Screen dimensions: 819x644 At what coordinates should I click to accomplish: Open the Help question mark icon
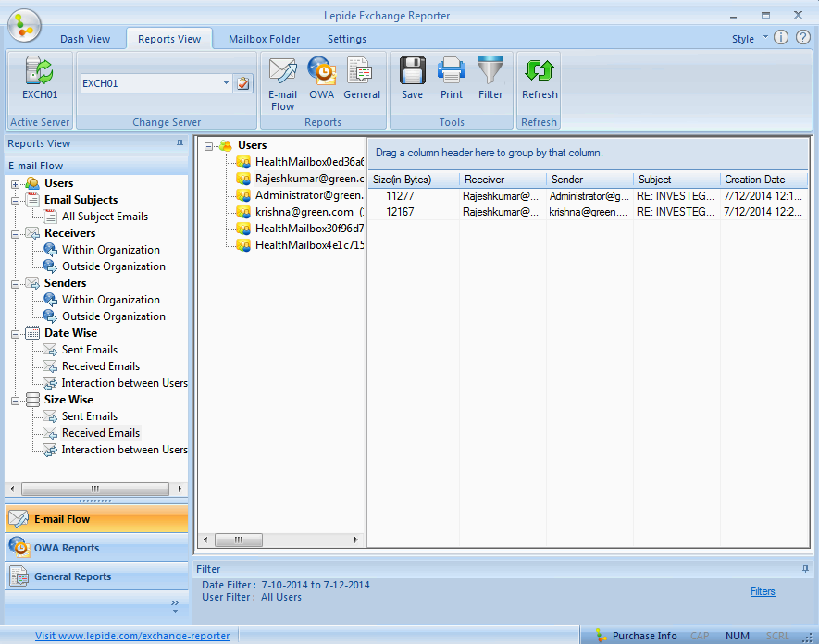pyautogui.click(x=803, y=37)
